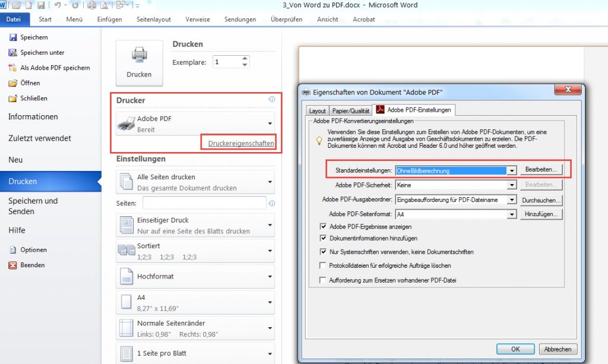Expand the Adobe PDF printer selection dropdown
The width and height of the screenshot is (608, 364).
click(270, 124)
